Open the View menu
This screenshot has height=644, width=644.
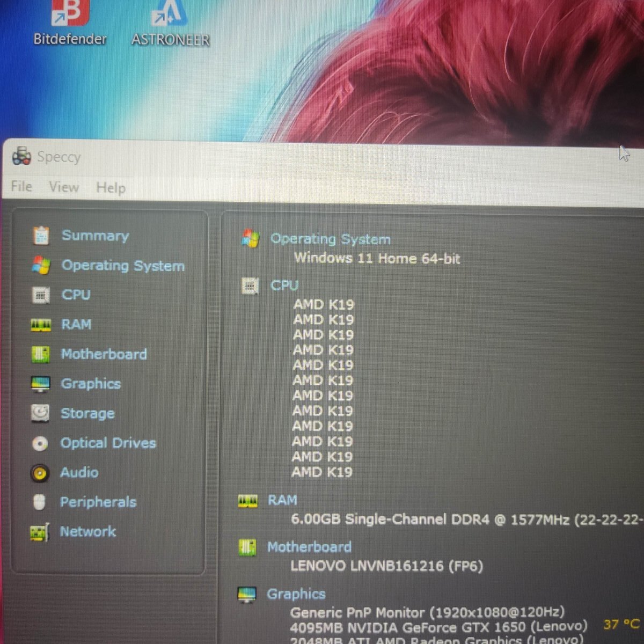click(64, 187)
